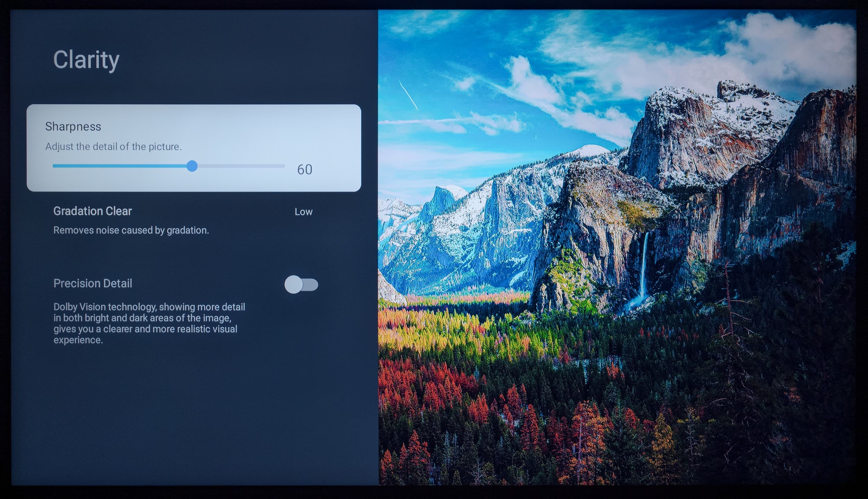
Task: Click the white knob of Precision Detail switch
Action: 294,285
